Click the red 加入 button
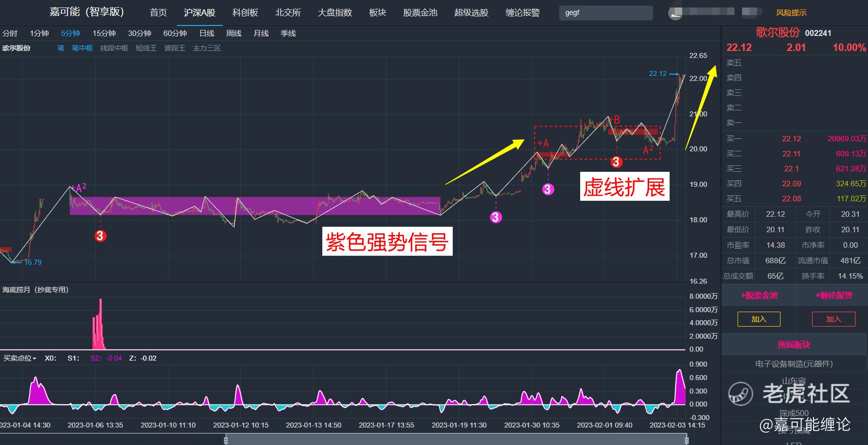The image size is (868, 445). [834, 319]
